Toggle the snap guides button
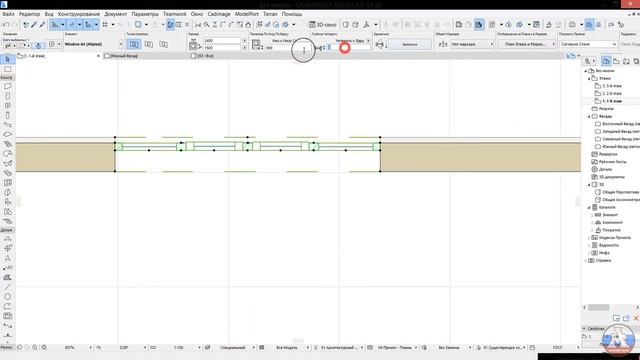This screenshot has width=640, height=360. click(x=71, y=25)
